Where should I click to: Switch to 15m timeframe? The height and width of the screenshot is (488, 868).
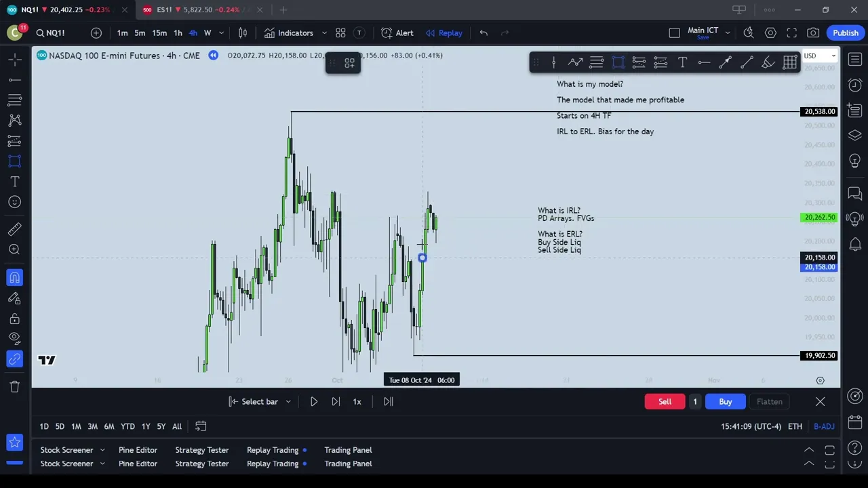tap(159, 33)
